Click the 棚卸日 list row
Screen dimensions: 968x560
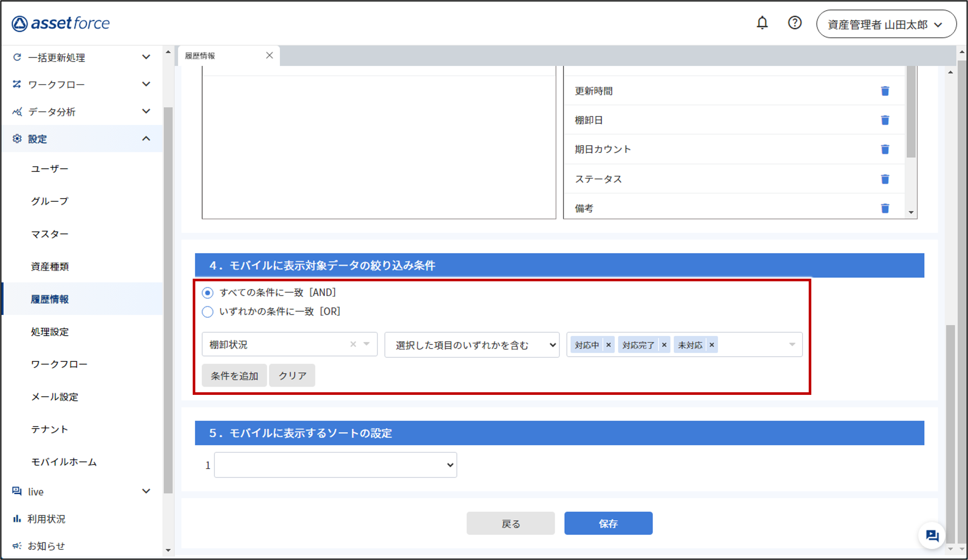tap(734, 120)
